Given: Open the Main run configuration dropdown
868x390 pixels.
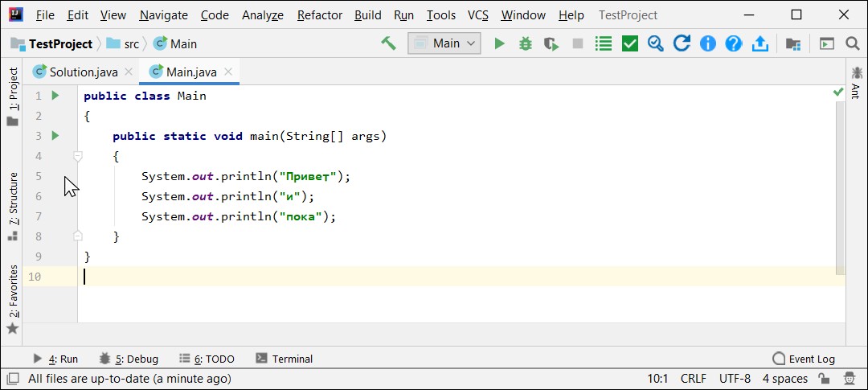Looking at the screenshot, I should tap(444, 43).
